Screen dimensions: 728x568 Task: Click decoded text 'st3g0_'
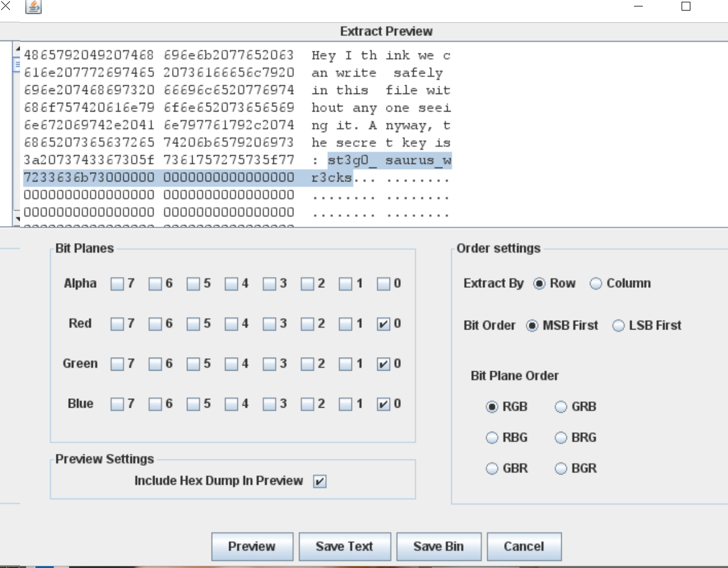(x=352, y=160)
